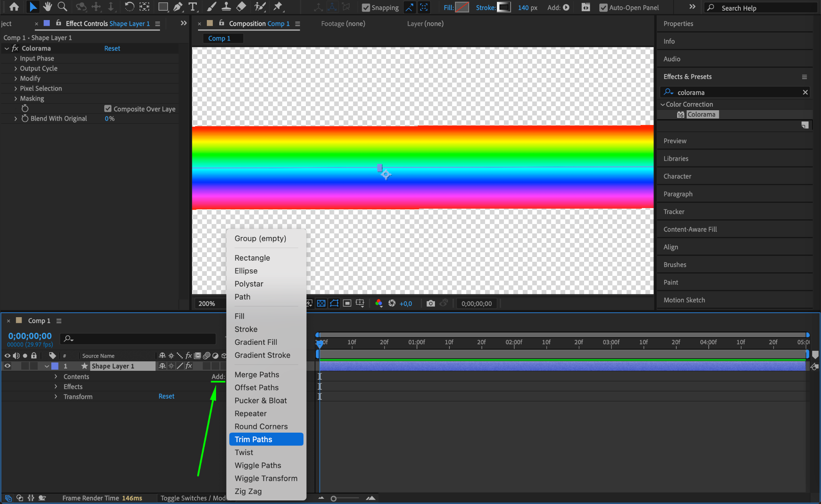Hide Shape Layer 1 with eye icon

pos(7,366)
